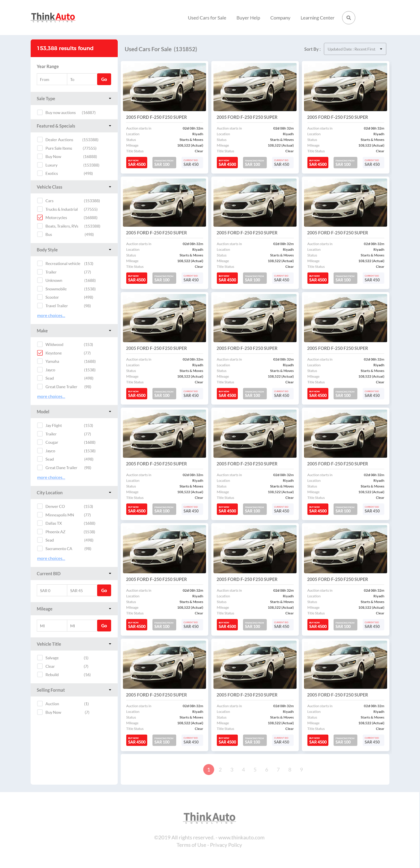Click the Year Range From field
Image resolution: width=420 pixels, height=868 pixels.
tap(52, 80)
